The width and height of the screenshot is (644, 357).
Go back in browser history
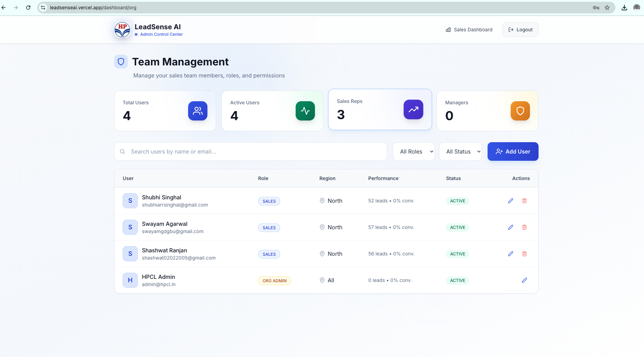(x=4, y=8)
